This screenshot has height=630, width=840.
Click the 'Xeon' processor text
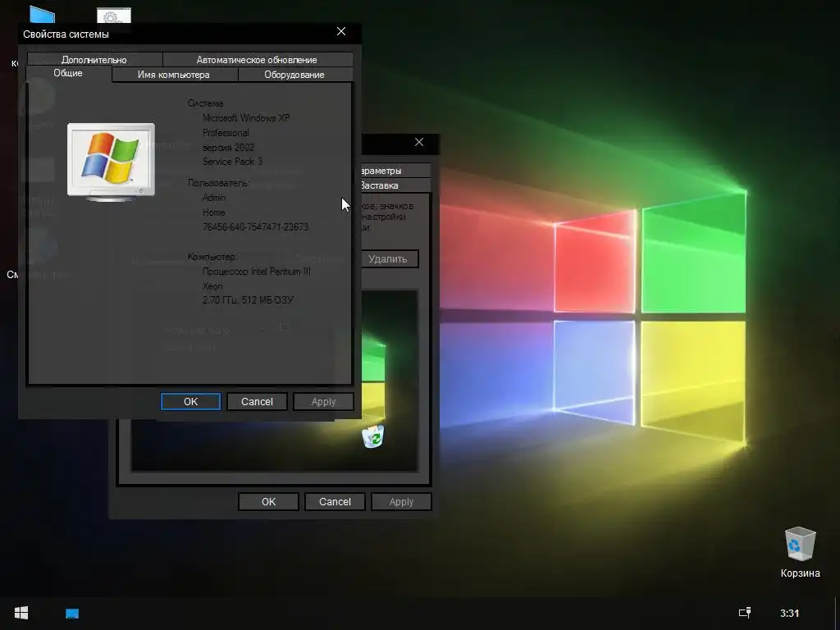212,286
